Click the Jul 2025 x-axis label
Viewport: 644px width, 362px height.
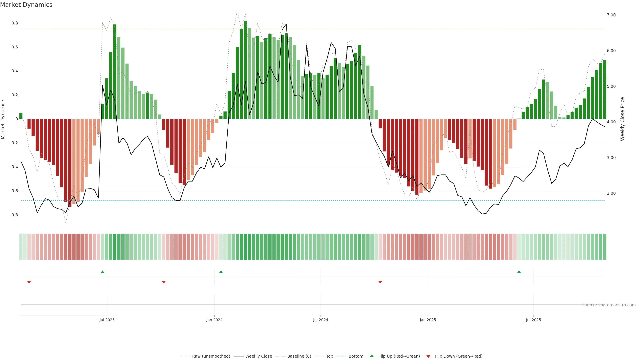click(533, 320)
